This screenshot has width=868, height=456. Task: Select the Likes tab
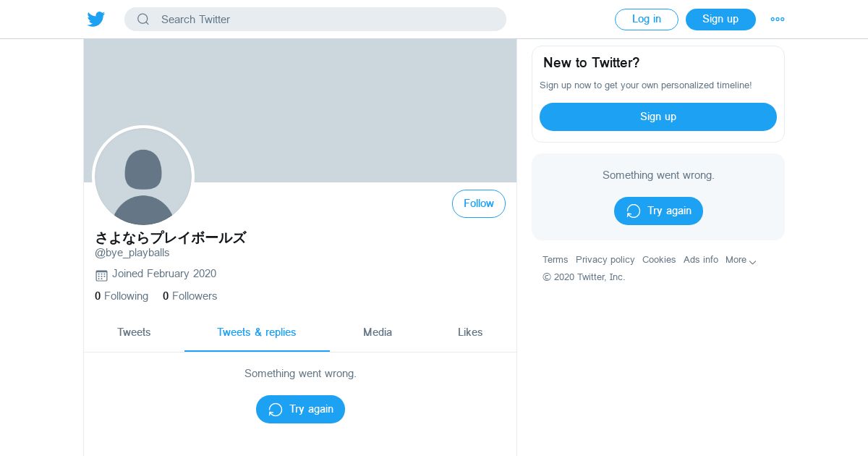click(x=470, y=332)
